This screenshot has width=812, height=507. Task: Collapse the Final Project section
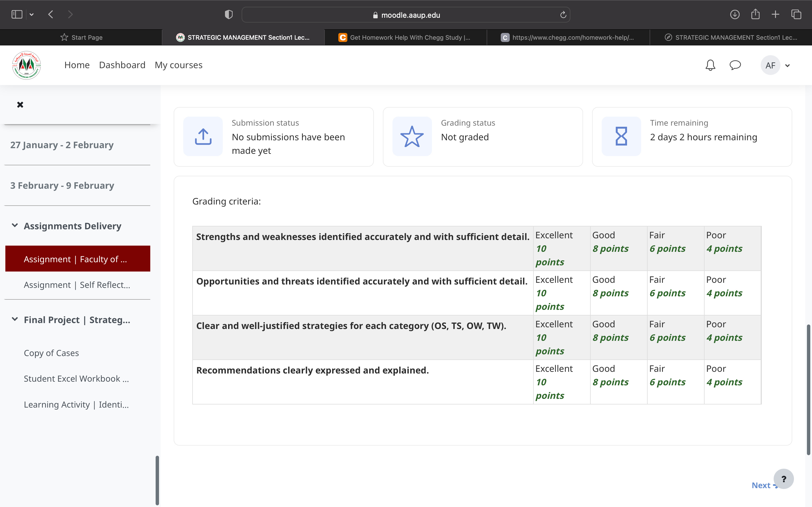coord(15,320)
